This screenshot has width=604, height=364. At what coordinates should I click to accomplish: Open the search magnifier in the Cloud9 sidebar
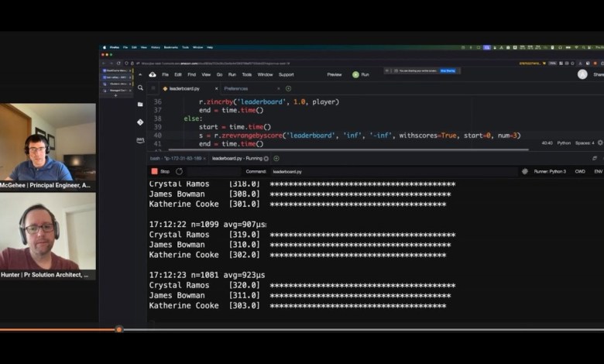[x=140, y=88]
